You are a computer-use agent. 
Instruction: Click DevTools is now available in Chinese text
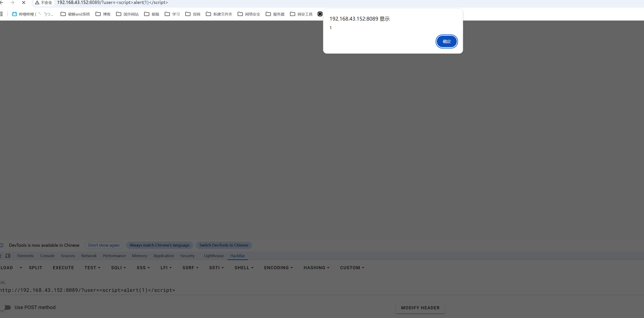click(x=44, y=245)
